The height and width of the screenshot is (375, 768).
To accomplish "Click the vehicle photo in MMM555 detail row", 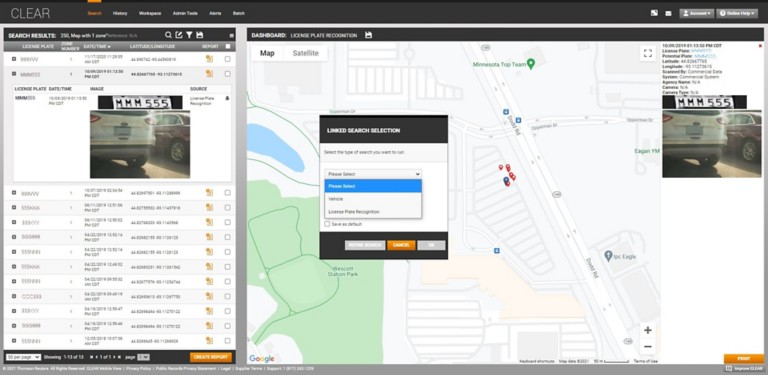I will [140, 144].
